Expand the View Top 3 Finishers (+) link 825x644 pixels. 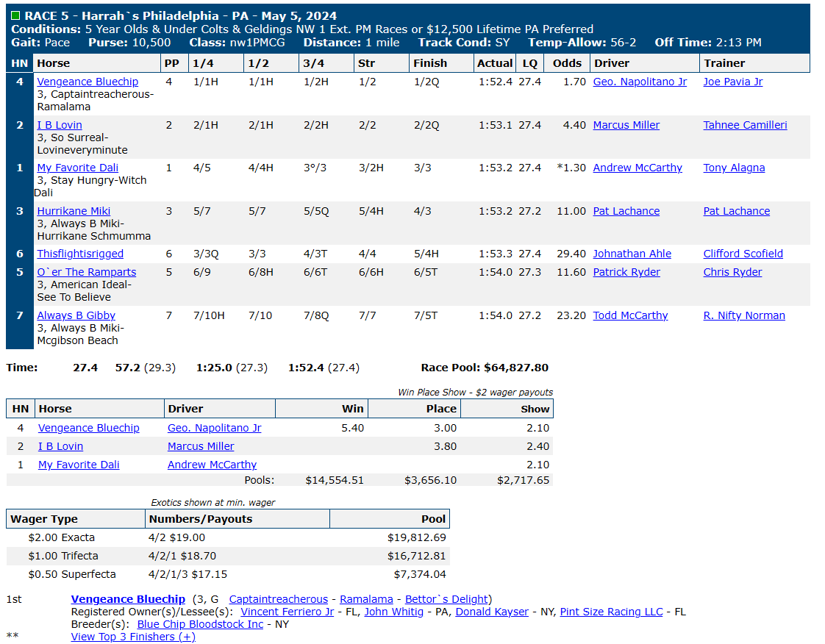pos(133,637)
